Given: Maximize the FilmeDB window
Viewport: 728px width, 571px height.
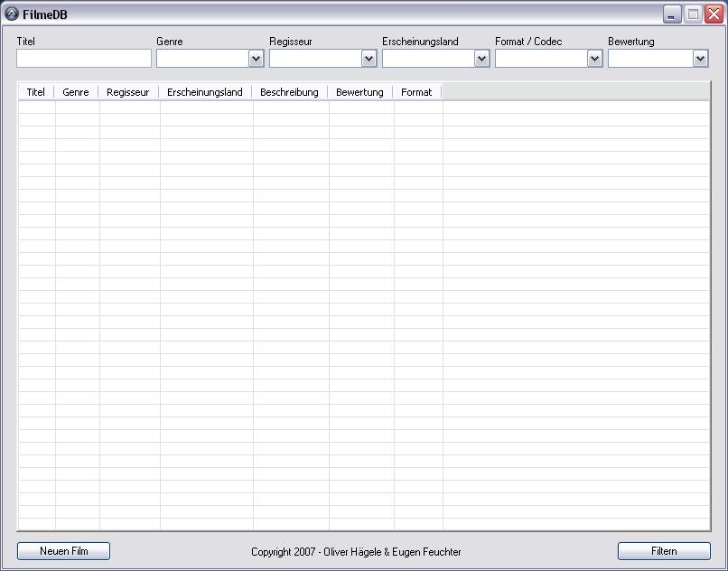Looking at the screenshot, I should 693,14.
